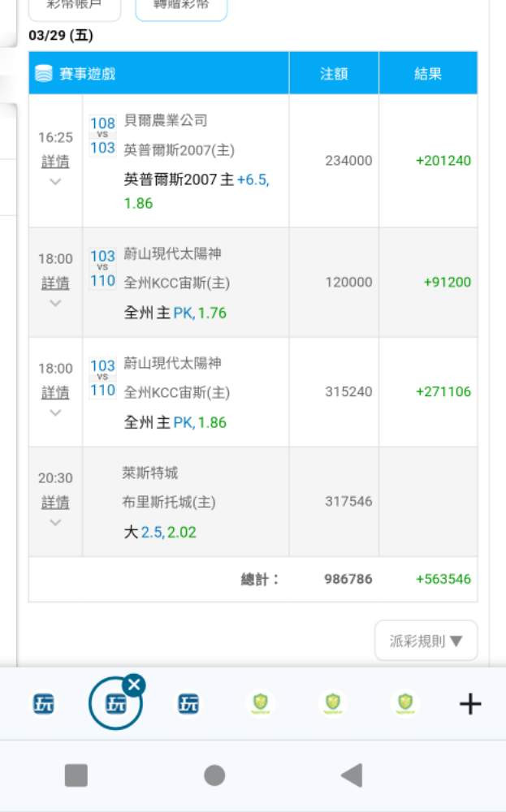Screen dimensions: 506x812
Task: Click the 結果 column header
Action: 428,73
